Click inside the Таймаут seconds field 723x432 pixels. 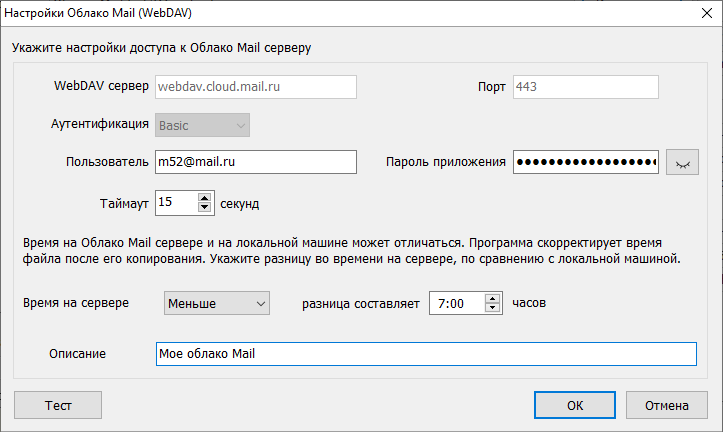[x=176, y=203]
